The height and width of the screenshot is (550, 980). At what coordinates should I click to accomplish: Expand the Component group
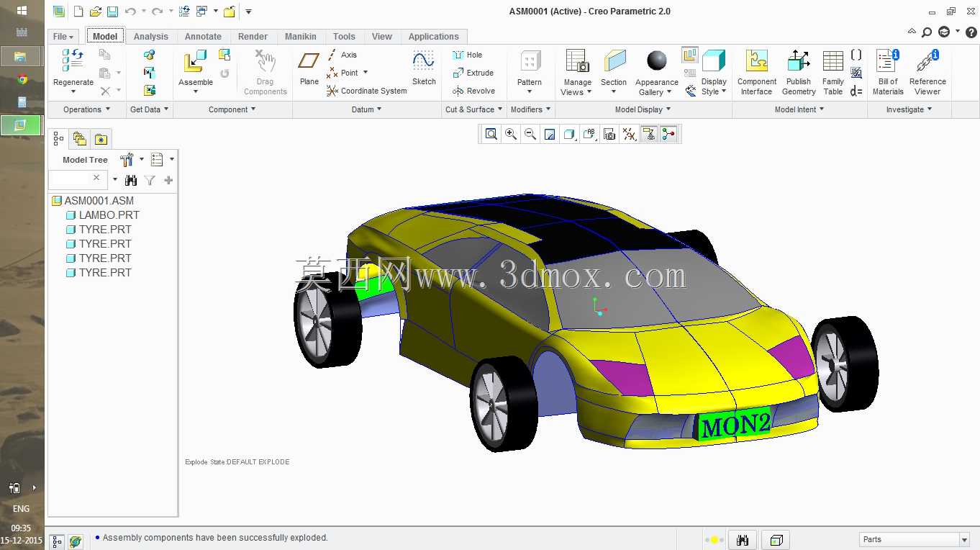pyautogui.click(x=232, y=109)
